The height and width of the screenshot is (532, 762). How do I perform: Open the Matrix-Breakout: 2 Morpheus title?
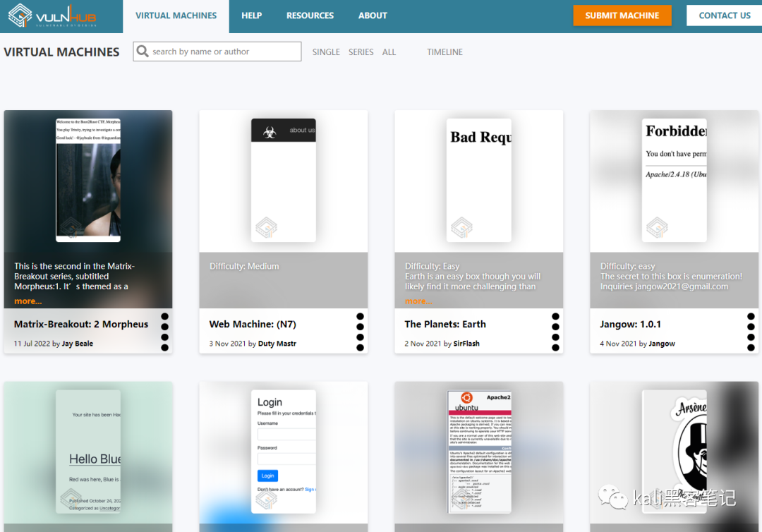pyautogui.click(x=81, y=324)
